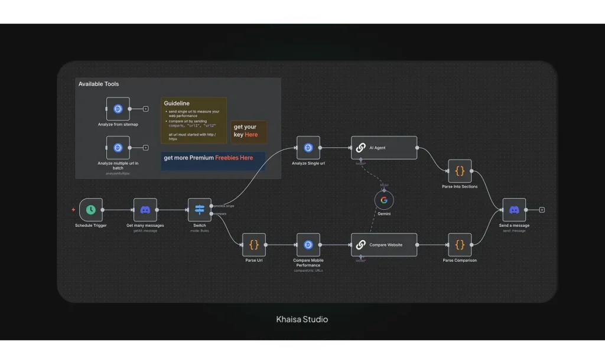Open the Switch node

199,210
